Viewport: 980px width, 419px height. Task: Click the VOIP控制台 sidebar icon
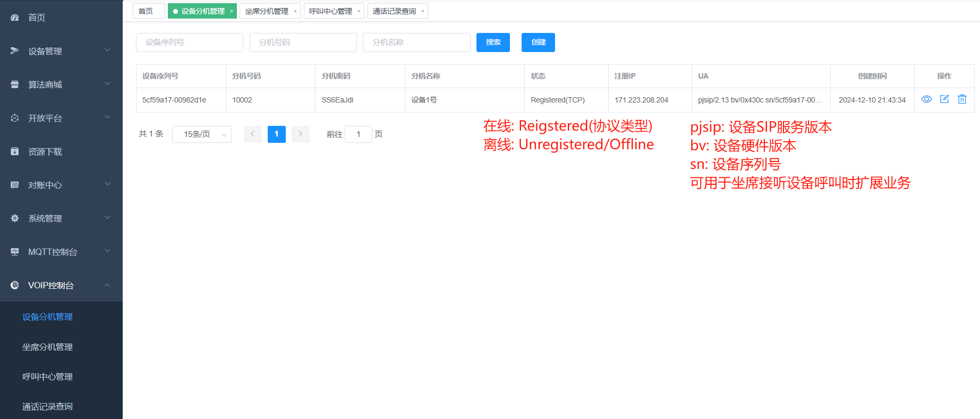[x=15, y=285]
